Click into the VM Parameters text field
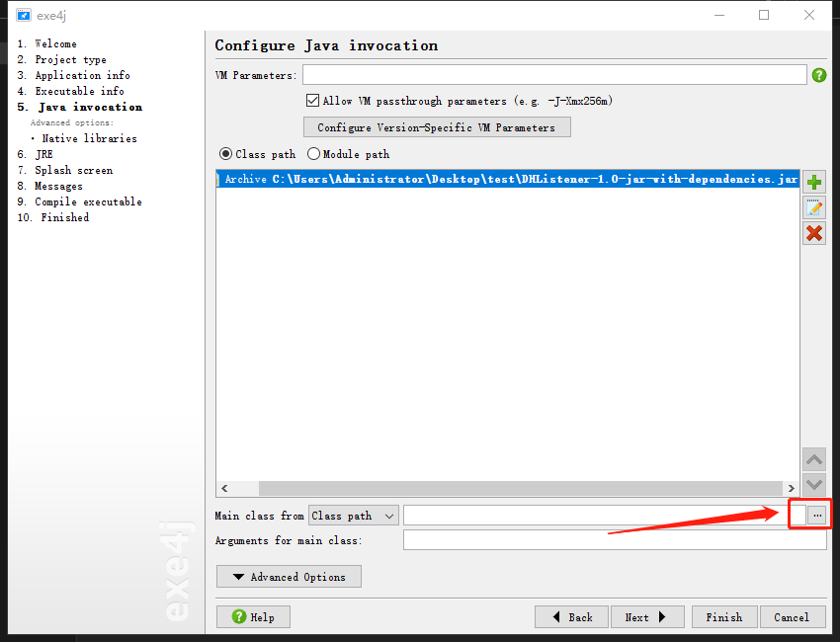The image size is (840, 642). 554,74
